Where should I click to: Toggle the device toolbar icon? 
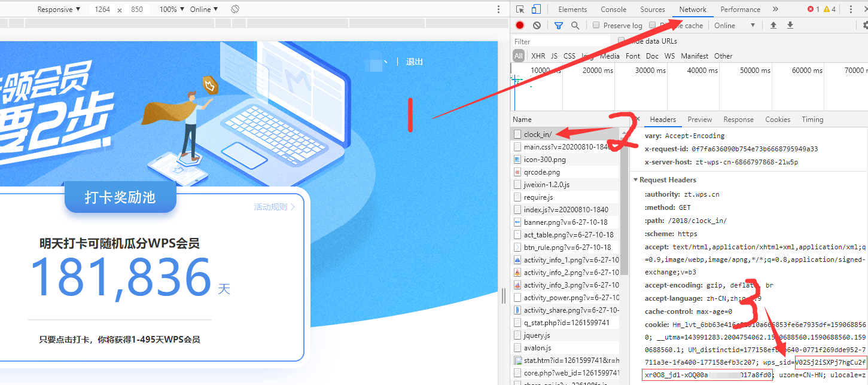pos(536,9)
